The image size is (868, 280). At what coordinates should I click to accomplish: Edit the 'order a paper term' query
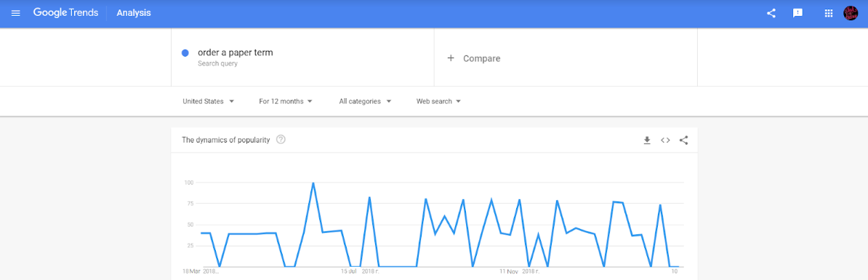click(236, 52)
